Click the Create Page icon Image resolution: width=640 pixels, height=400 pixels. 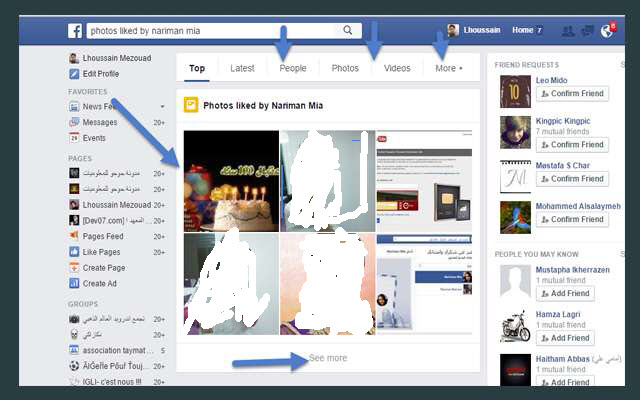pyautogui.click(x=74, y=268)
